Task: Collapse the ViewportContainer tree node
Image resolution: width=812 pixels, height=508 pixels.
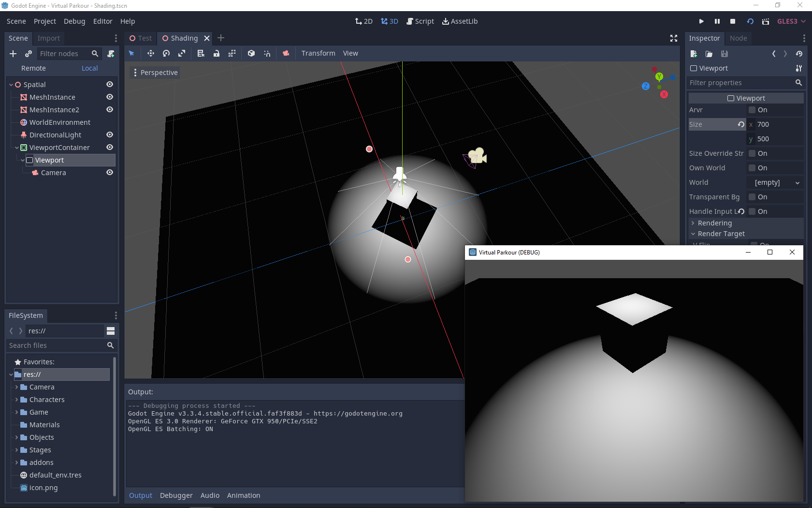Action: coord(17,148)
